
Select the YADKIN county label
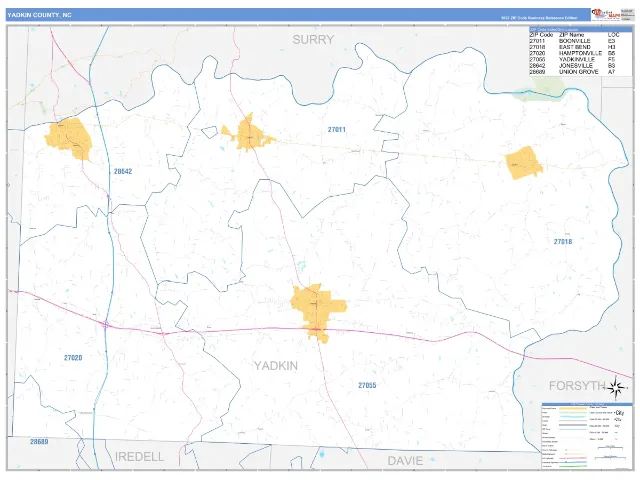(276, 366)
